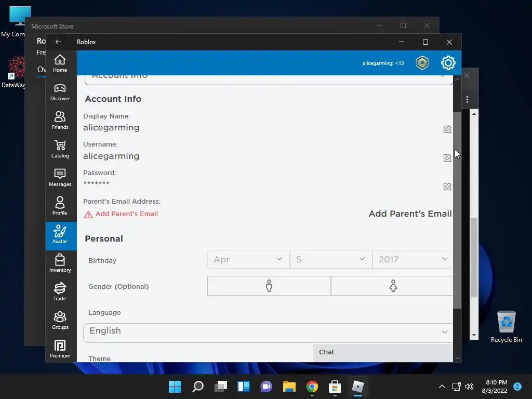Open the volume control in system tray

click(469, 387)
